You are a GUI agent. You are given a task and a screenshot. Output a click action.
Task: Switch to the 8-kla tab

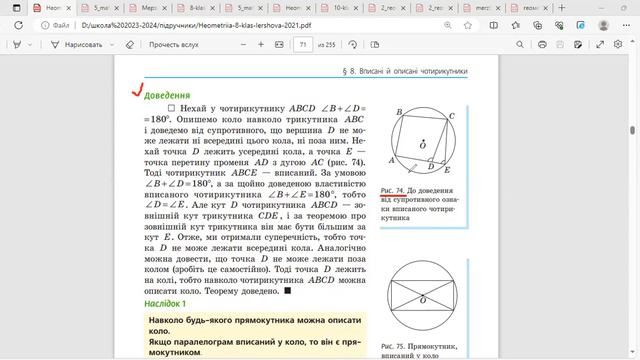click(196, 8)
